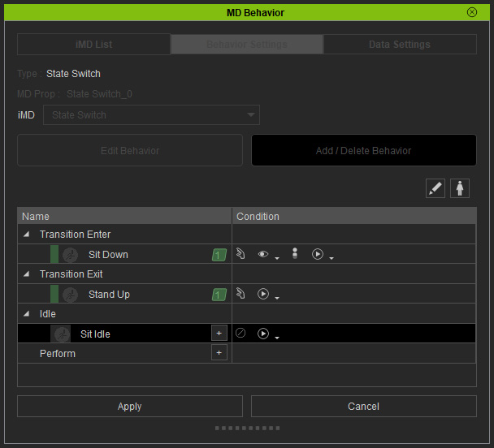Image resolution: width=494 pixels, height=448 pixels.
Task: Click the Add / Delete Behavior button
Action: pos(363,150)
